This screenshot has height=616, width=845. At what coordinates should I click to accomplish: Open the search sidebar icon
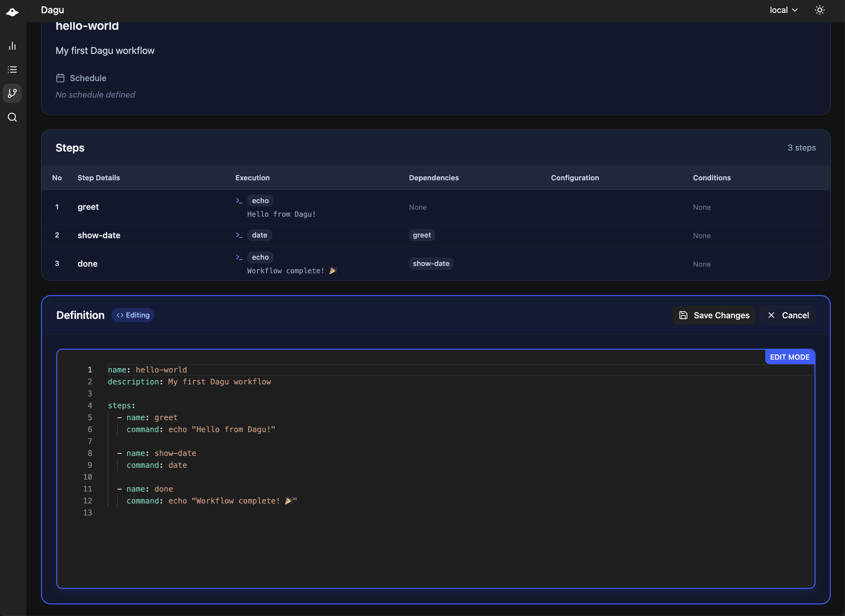click(x=12, y=117)
